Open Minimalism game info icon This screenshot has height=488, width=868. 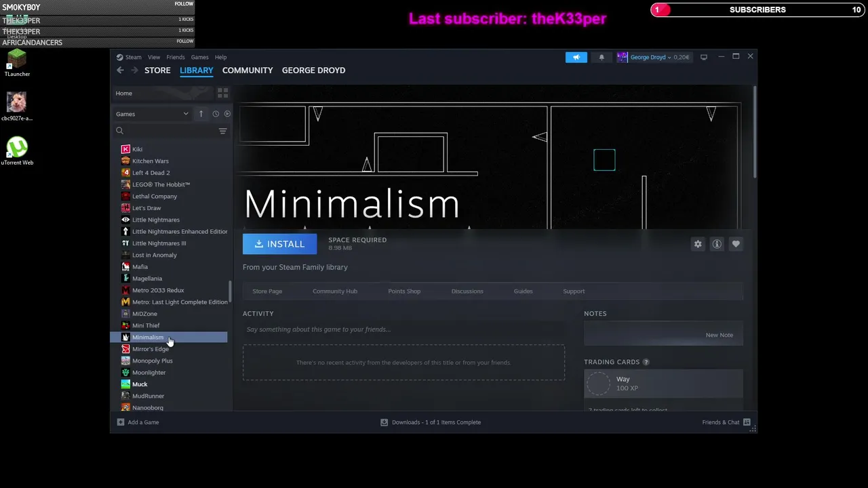point(717,244)
